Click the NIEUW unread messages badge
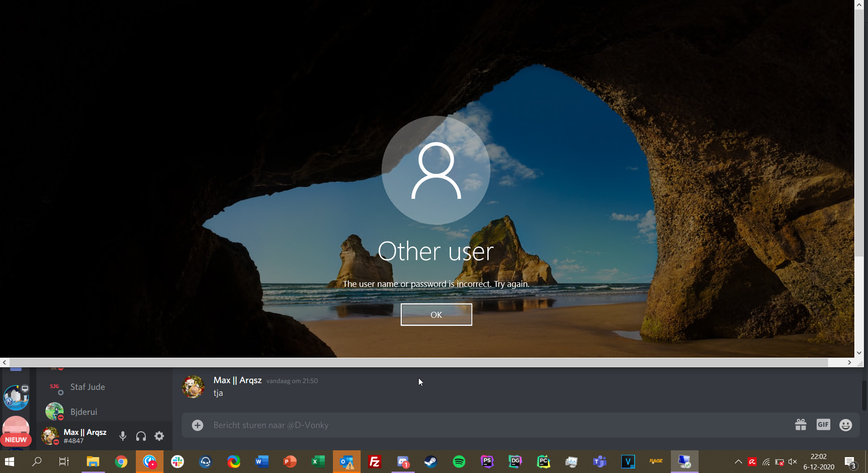The width and height of the screenshot is (868, 473). pos(16,439)
